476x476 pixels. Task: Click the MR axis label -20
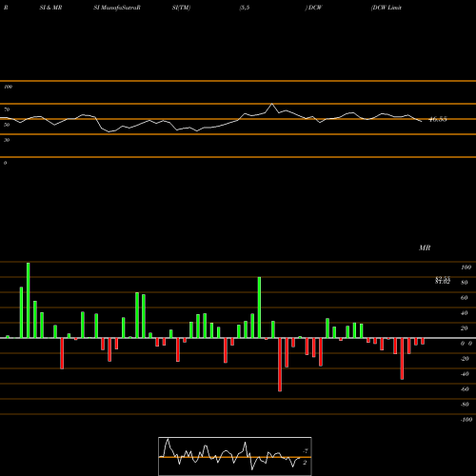tap(465, 359)
